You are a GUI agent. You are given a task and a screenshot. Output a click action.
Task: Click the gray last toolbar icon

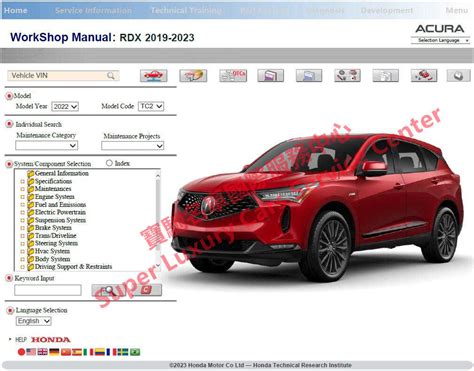point(459,76)
